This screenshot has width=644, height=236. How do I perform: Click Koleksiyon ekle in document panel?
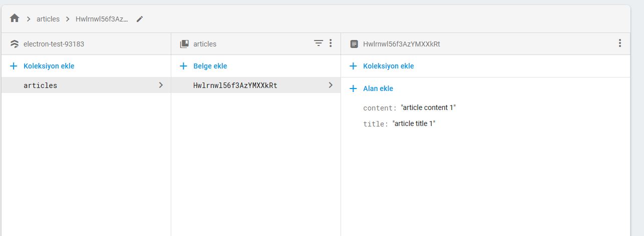point(389,66)
